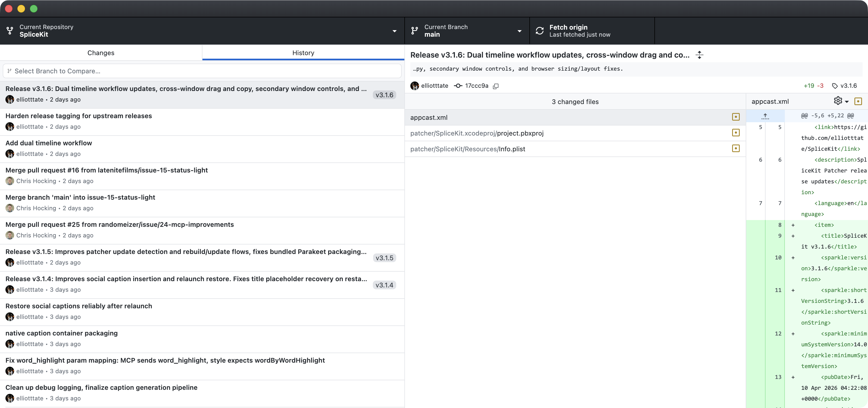Viewport: 868px width, 408px height.
Task: Switch to the Changes tab
Action: tap(101, 53)
